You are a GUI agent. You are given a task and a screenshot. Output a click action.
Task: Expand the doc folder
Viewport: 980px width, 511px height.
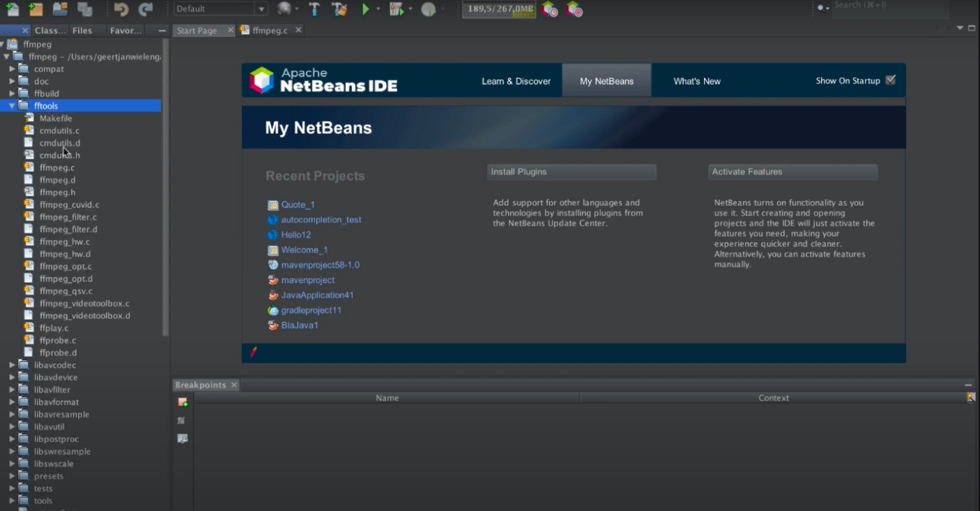coord(12,82)
